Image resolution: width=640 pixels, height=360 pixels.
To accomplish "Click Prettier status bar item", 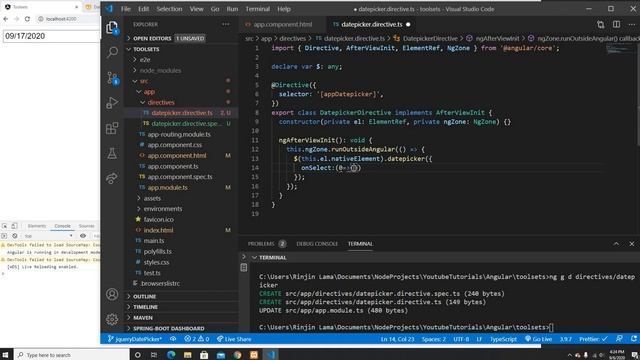I will (x=593, y=339).
